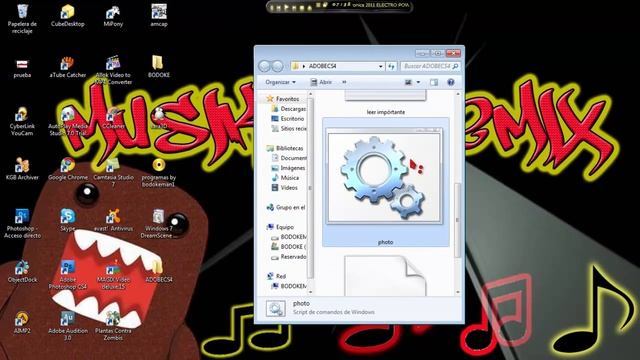Click the Buscar ADOBECS4 search field
The image size is (640, 360).
(x=431, y=66)
